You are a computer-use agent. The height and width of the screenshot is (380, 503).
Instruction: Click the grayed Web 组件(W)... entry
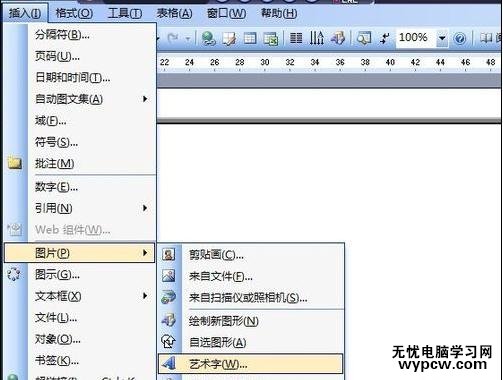pos(92,230)
